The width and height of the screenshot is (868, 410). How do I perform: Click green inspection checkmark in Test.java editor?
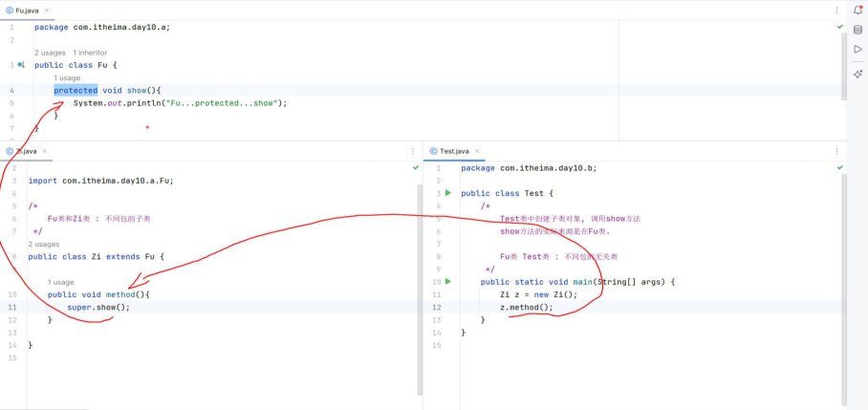point(839,167)
